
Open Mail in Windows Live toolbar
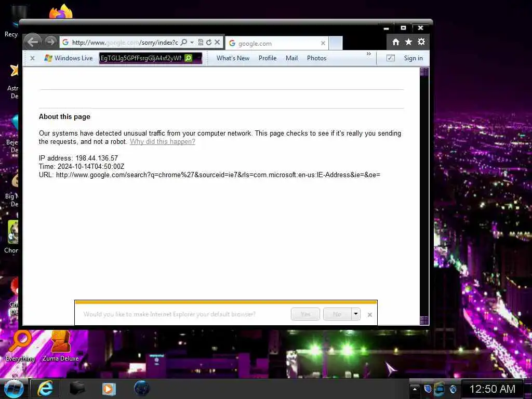coord(291,58)
